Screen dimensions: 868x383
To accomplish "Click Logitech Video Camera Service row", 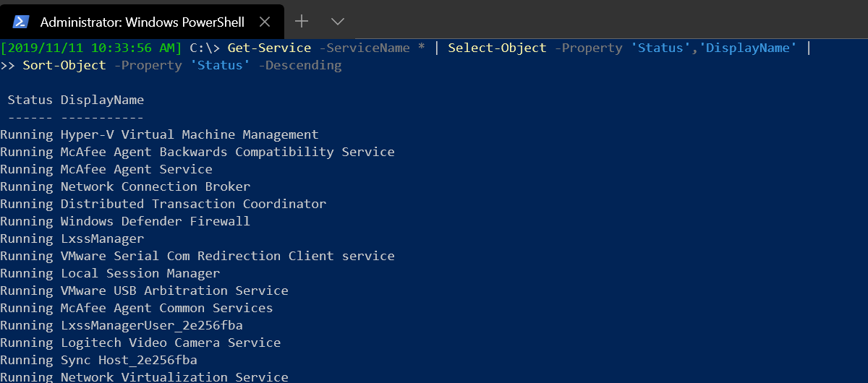I will click(140, 343).
